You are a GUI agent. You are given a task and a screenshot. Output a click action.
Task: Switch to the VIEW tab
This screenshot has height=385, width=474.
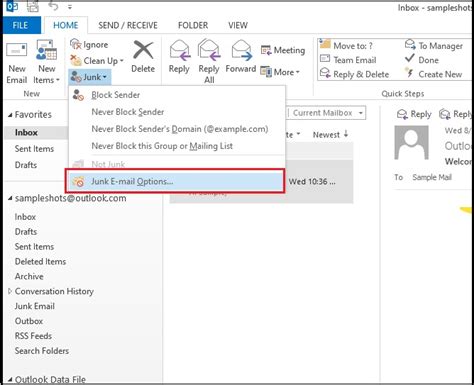pos(238,25)
